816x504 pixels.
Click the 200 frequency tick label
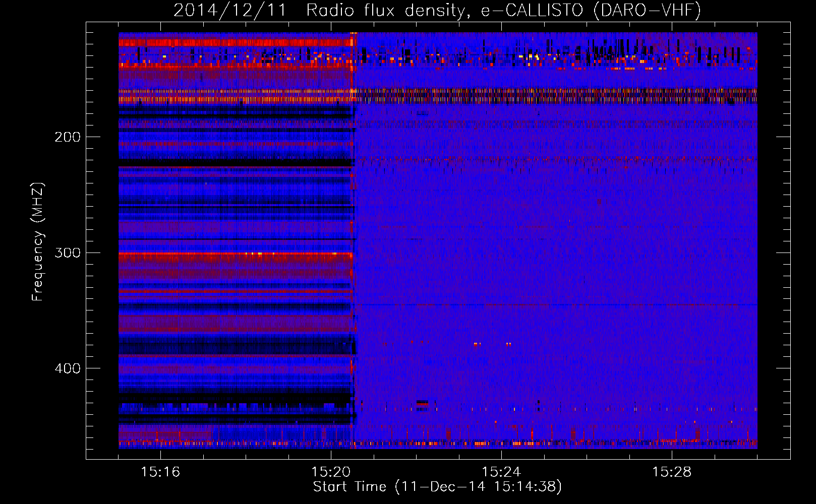[x=68, y=137]
